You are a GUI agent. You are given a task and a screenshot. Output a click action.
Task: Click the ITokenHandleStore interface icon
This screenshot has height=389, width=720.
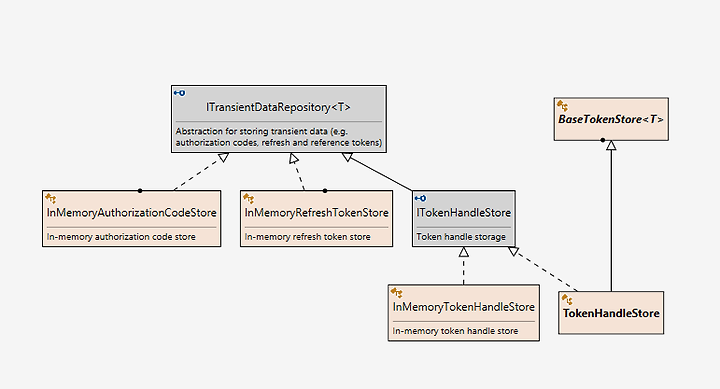click(421, 198)
